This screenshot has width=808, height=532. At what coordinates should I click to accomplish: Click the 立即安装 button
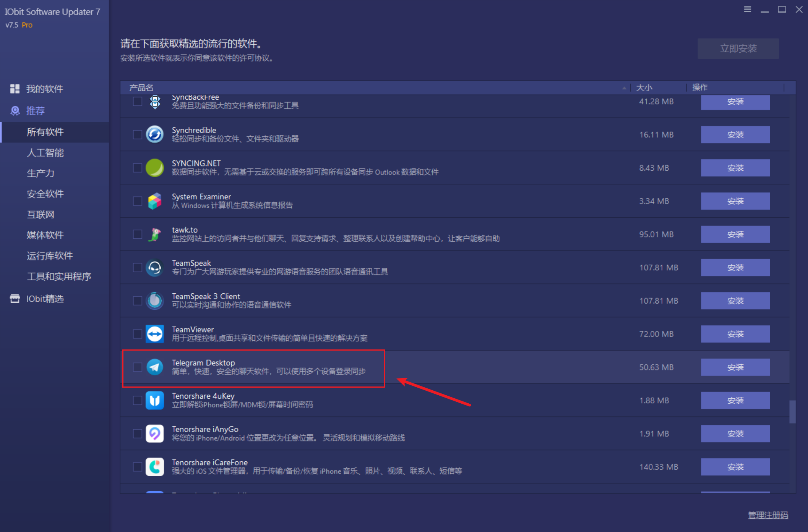pyautogui.click(x=738, y=49)
